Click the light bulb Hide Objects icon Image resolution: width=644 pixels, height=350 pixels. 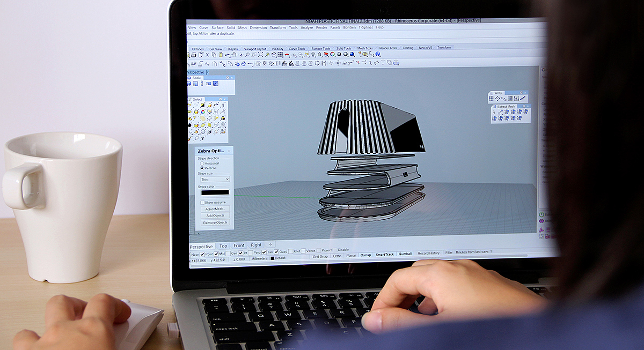coord(313,55)
